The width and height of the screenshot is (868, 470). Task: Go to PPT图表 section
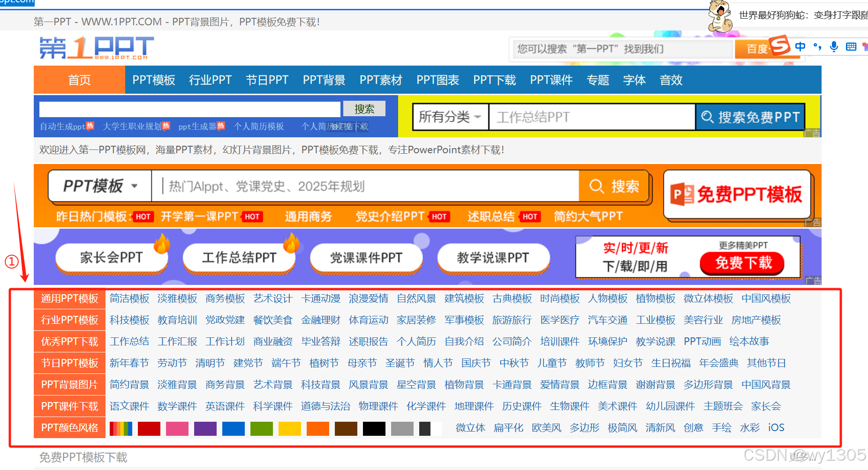438,80
